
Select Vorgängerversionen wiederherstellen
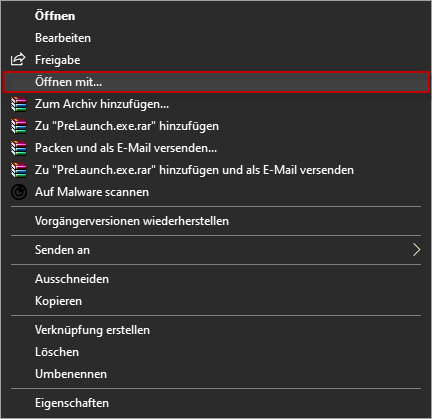coord(216,221)
